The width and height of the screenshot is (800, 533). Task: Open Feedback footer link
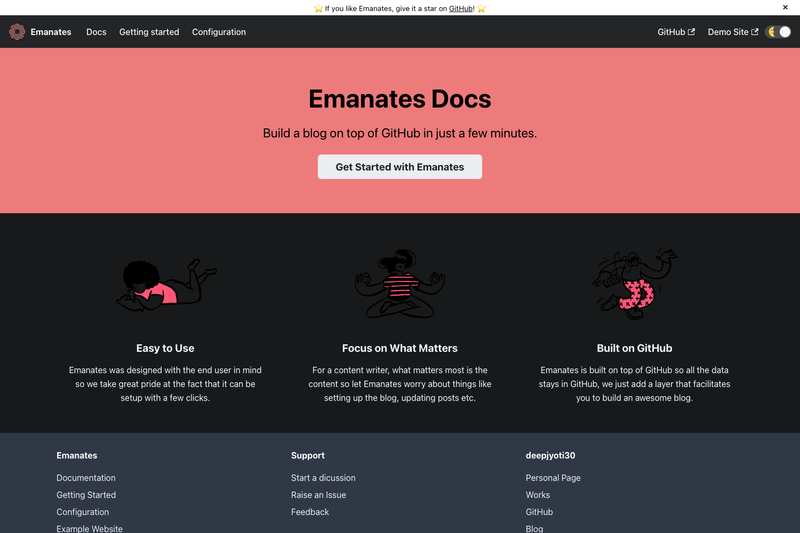(x=310, y=512)
